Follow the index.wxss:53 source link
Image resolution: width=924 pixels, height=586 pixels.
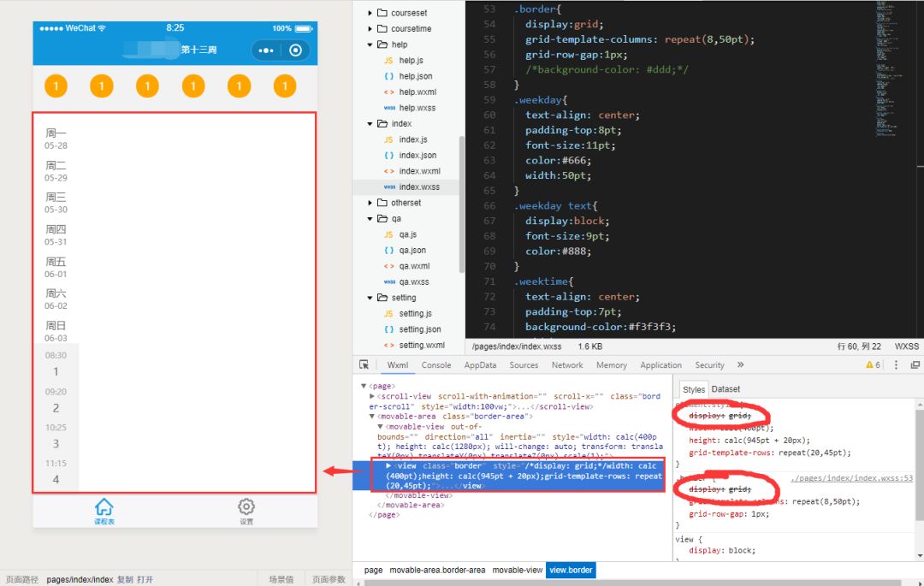point(851,478)
